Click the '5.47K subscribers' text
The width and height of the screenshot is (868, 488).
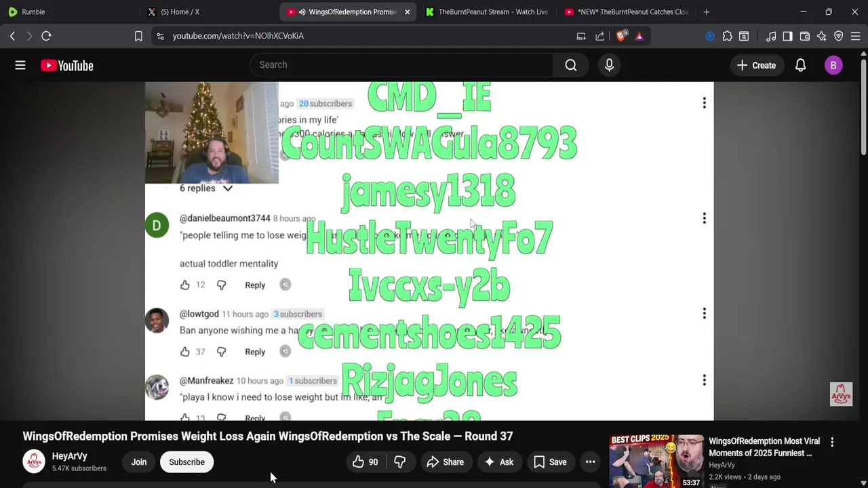79,468
